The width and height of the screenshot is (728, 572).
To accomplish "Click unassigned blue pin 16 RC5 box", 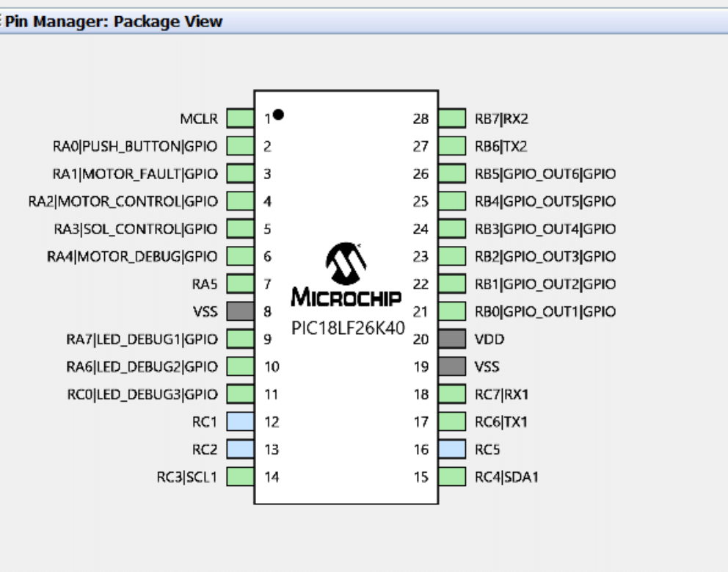I will click(x=452, y=449).
